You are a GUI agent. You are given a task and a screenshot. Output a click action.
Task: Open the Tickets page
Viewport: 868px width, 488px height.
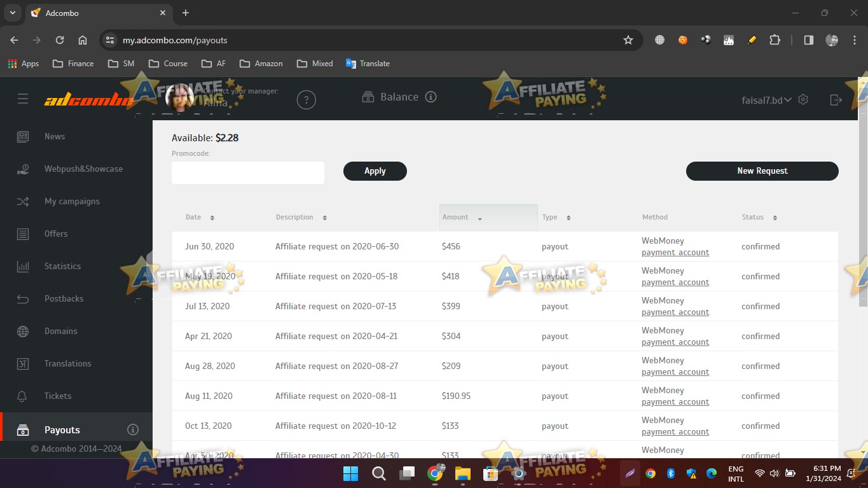pyautogui.click(x=58, y=396)
